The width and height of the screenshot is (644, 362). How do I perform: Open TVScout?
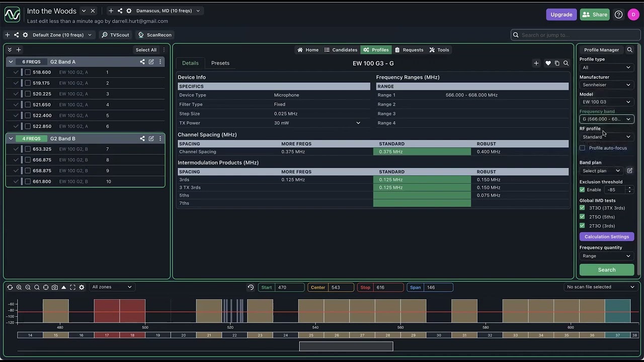pyautogui.click(x=115, y=35)
